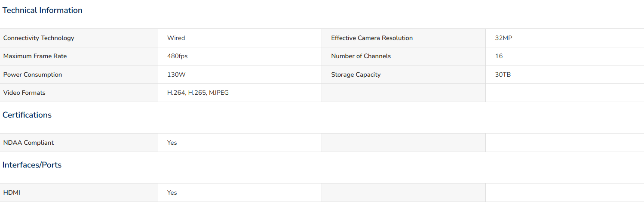
Task: Select the Number of Channels label
Action: pos(361,56)
